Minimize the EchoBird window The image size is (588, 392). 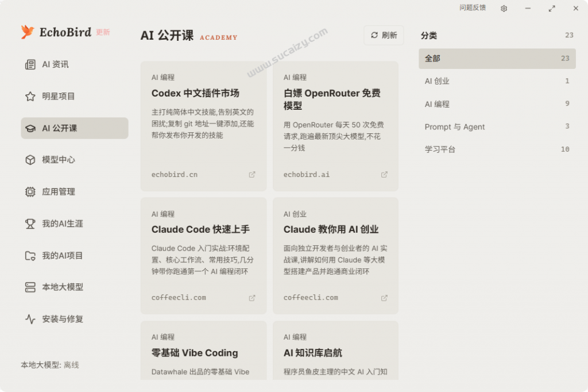tap(528, 8)
